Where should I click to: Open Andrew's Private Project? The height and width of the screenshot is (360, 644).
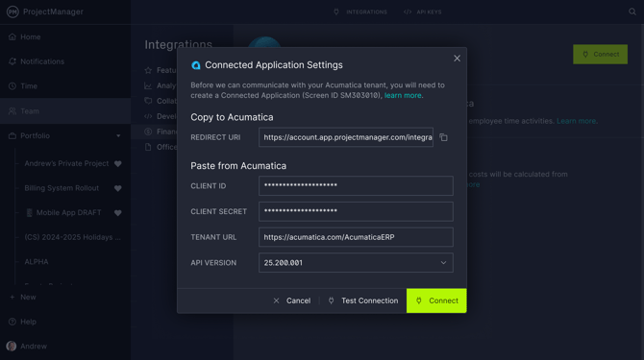66,163
